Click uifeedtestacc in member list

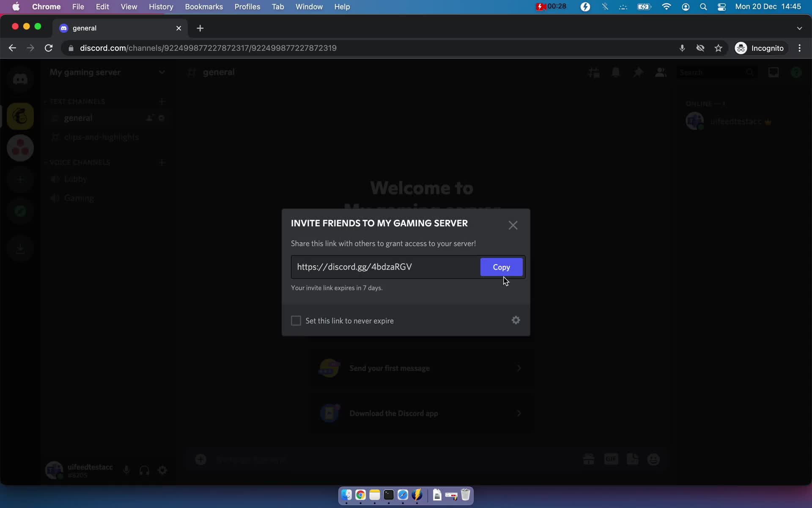(735, 121)
